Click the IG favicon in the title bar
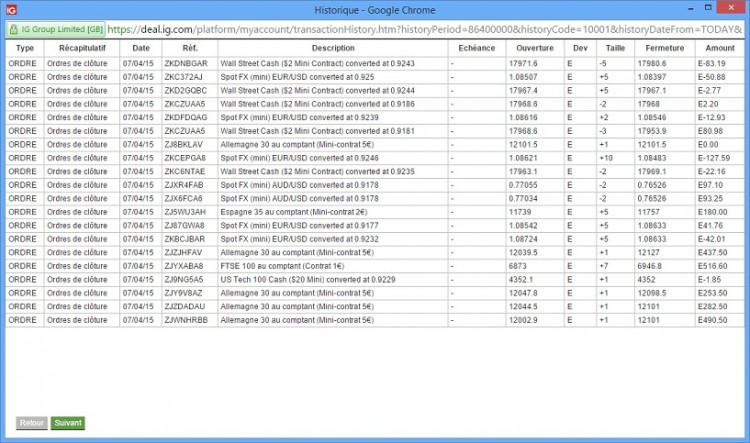 (x=11, y=10)
